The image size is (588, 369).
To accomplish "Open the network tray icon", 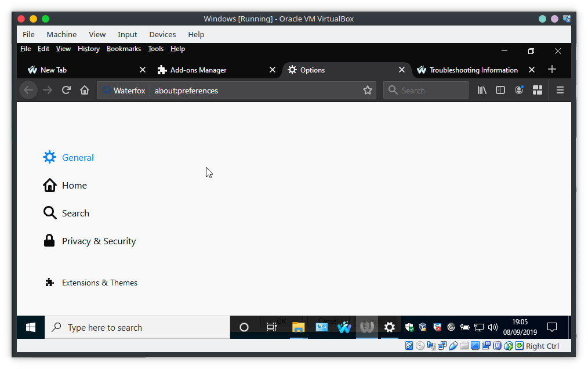I will click(479, 327).
